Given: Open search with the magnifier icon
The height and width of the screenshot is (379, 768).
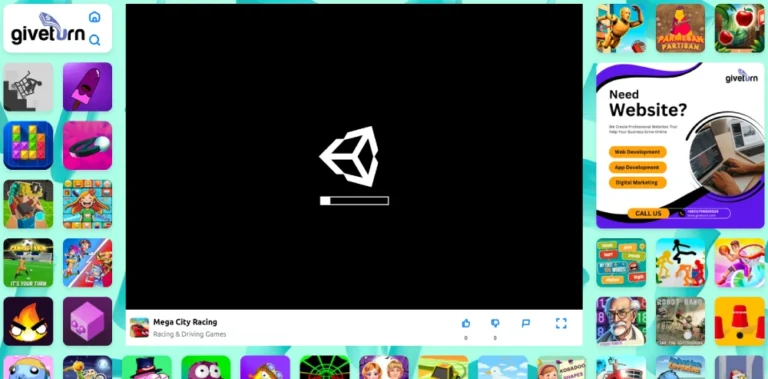Looking at the screenshot, I should (95, 40).
